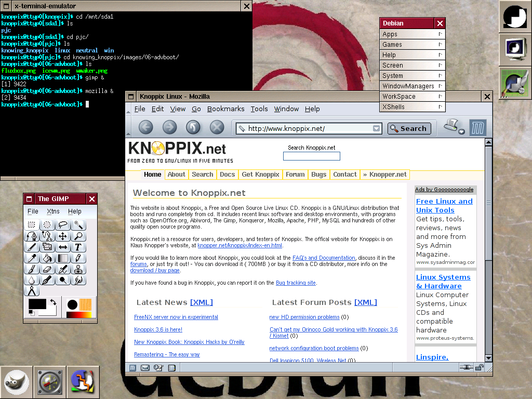Select the Lasso free select tool
This screenshot has width=532, height=399.
point(63,224)
